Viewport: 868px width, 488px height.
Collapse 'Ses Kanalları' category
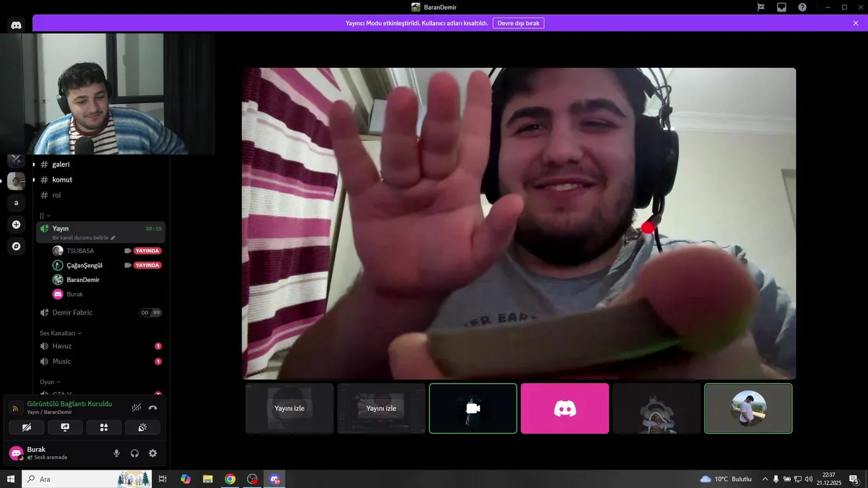pos(60,333)
